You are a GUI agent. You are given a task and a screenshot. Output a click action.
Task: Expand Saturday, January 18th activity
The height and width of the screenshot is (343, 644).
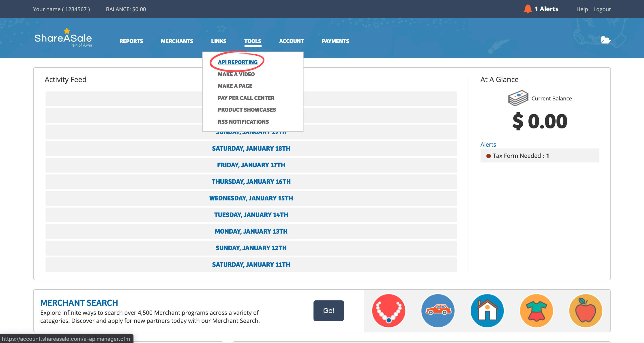[x=251, y=148]
